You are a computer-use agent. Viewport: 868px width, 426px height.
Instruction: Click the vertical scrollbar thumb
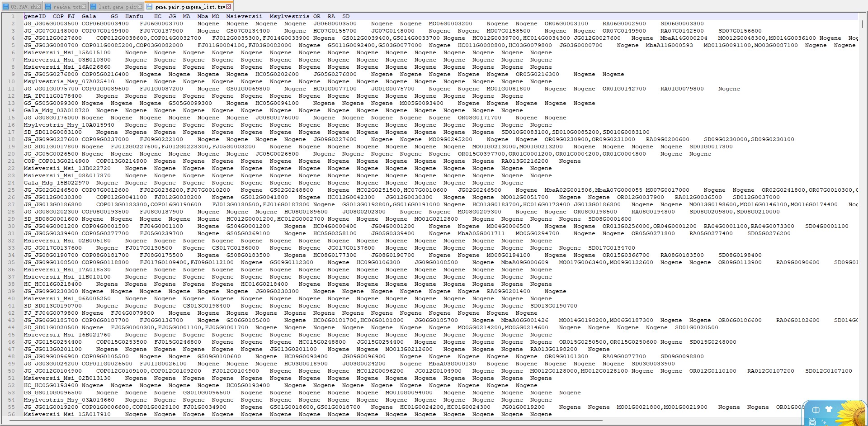863,24
